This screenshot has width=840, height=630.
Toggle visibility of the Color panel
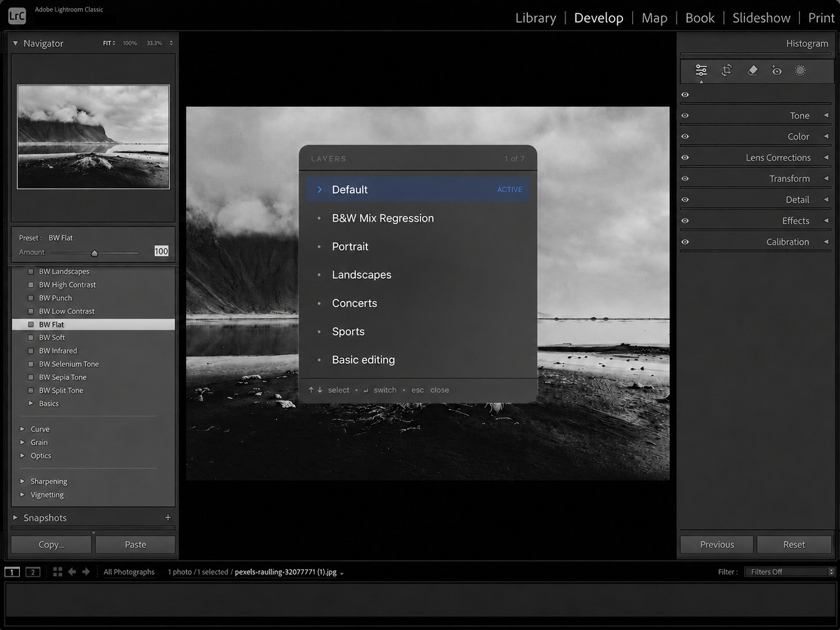coord(685,136)
